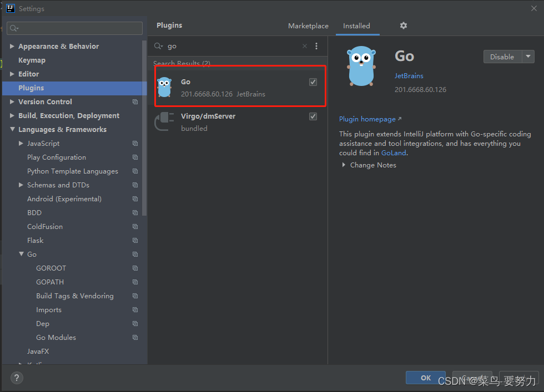Open the plugin search options three-dot menu
The height and width of the screenshot is (392, 544).
(x=316, y=46)
